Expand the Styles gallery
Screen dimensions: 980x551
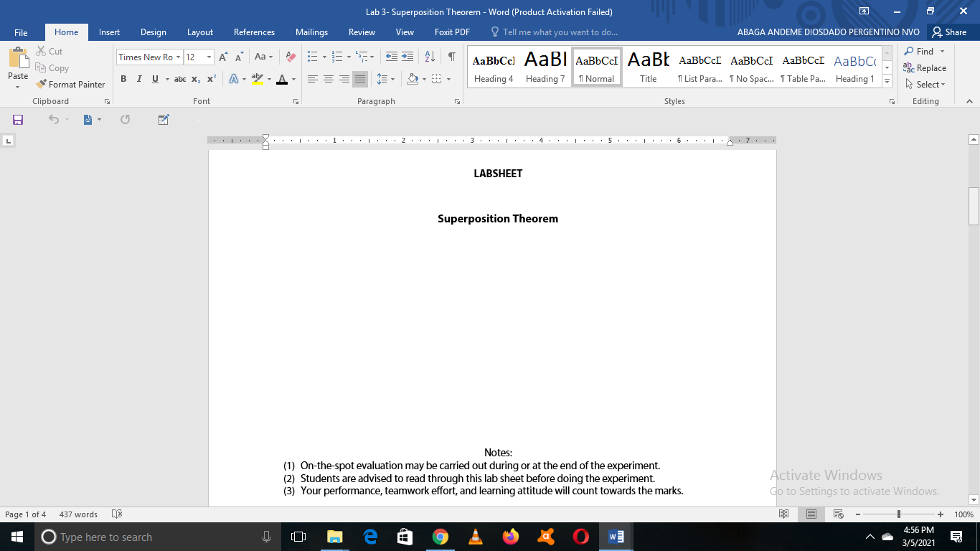[887, 81]
